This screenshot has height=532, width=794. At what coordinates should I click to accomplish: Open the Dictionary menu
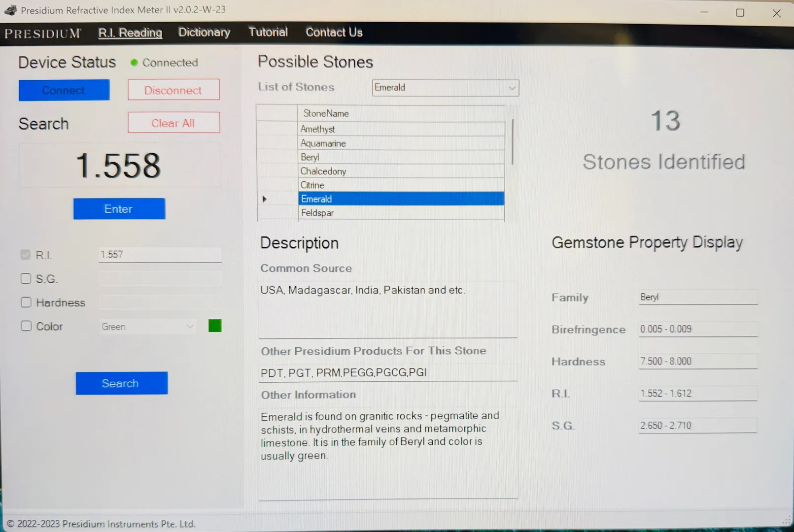204,33
